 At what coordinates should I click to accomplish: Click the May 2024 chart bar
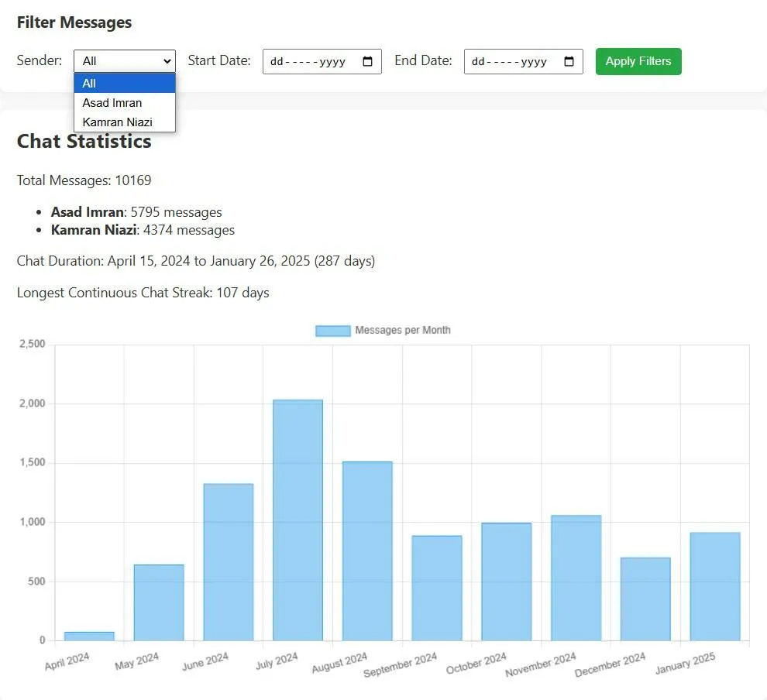click(159, 602)
